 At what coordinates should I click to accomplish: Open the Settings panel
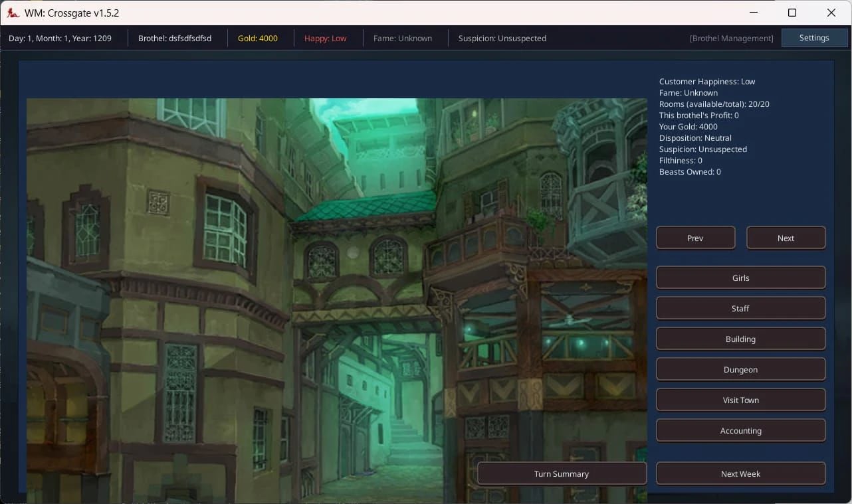click(814, 38)
